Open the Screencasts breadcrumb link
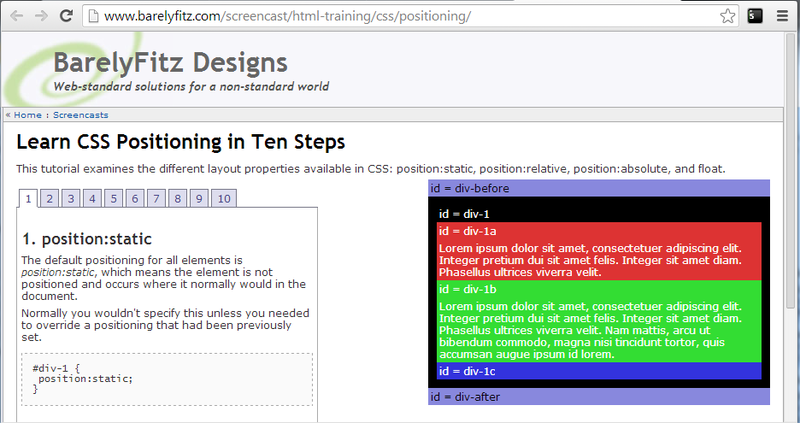The height and width of the screenshot is (423, 800). tap(81, 115)
